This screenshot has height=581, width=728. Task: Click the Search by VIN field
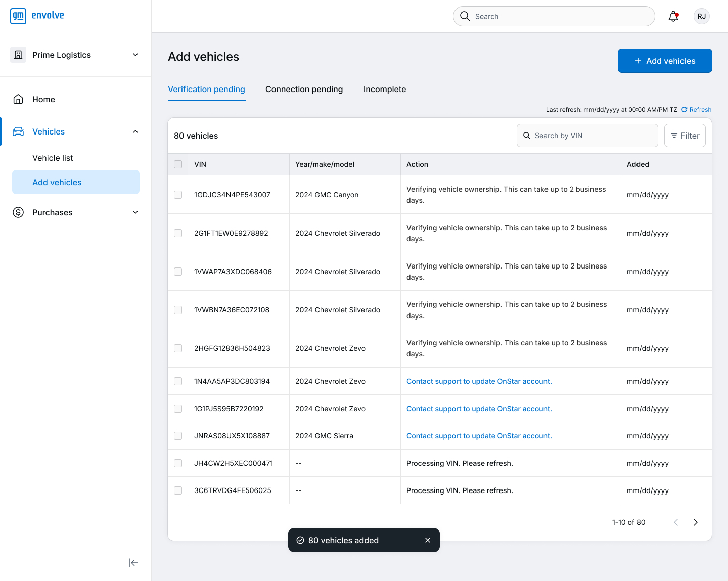point(587,136)
